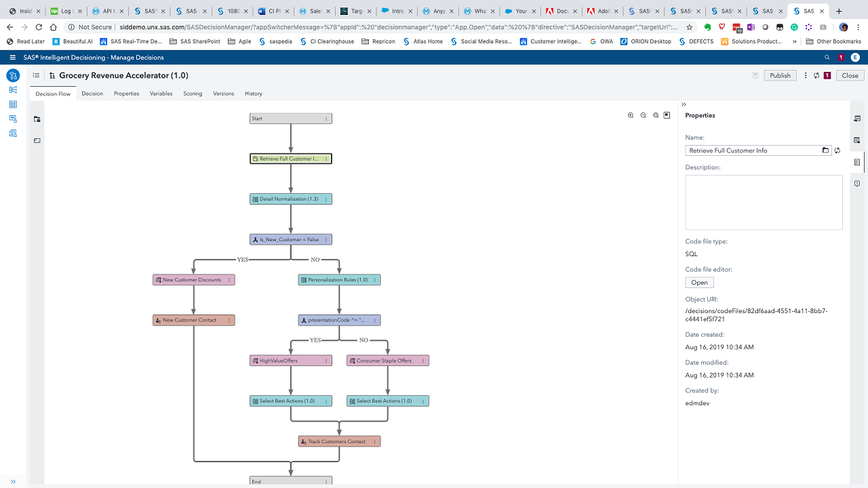Open the decision tree icon in left sidebar
Image resolution: width=868 pixels, height=488 pixels.
(13, 90)
